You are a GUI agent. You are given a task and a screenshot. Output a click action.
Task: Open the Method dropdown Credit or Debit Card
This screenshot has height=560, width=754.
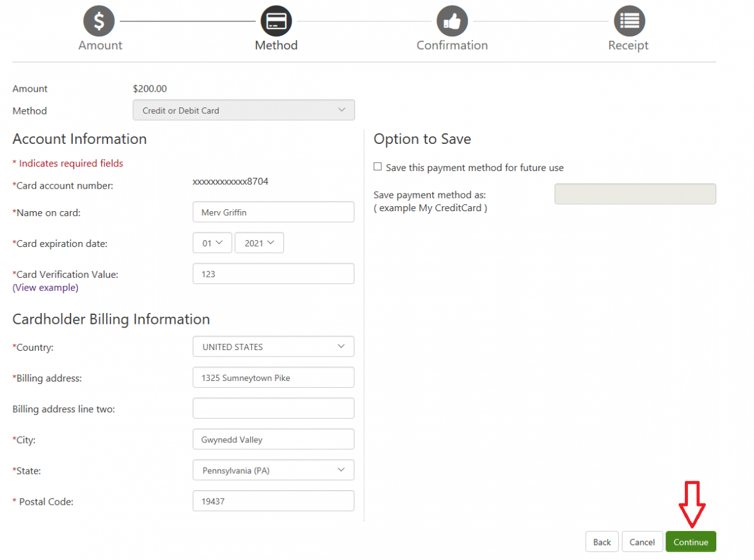tap(244, 110)
